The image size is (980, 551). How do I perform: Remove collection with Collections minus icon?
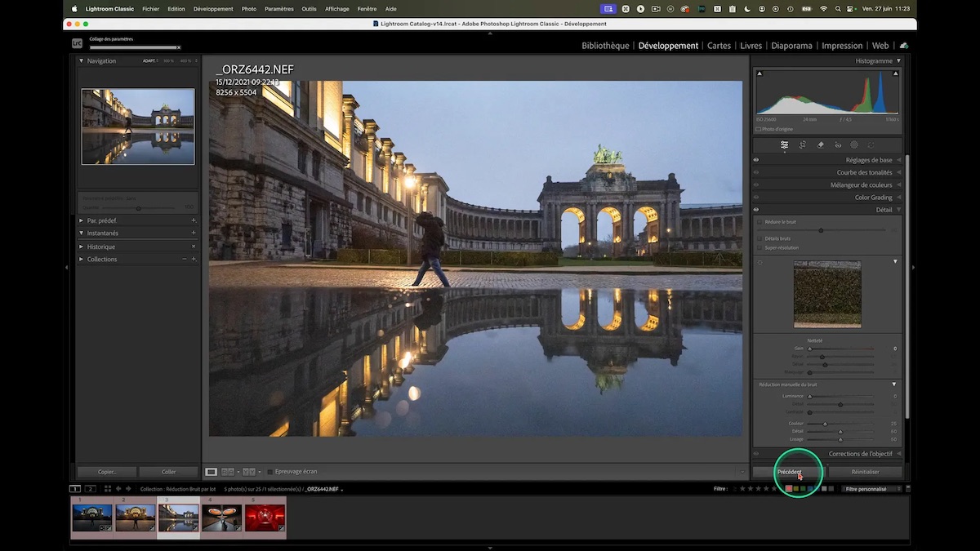tap(185, 259)
